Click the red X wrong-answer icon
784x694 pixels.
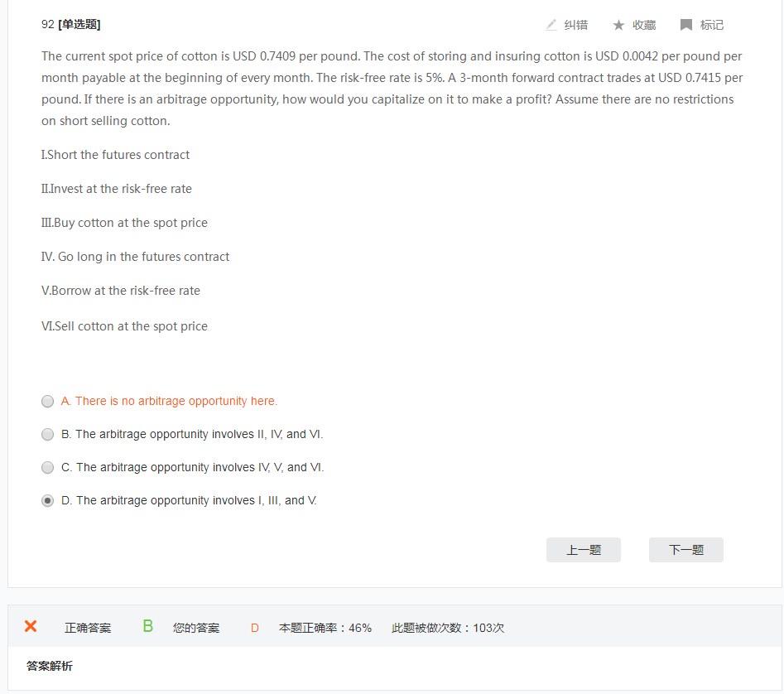tap(31, 626)
